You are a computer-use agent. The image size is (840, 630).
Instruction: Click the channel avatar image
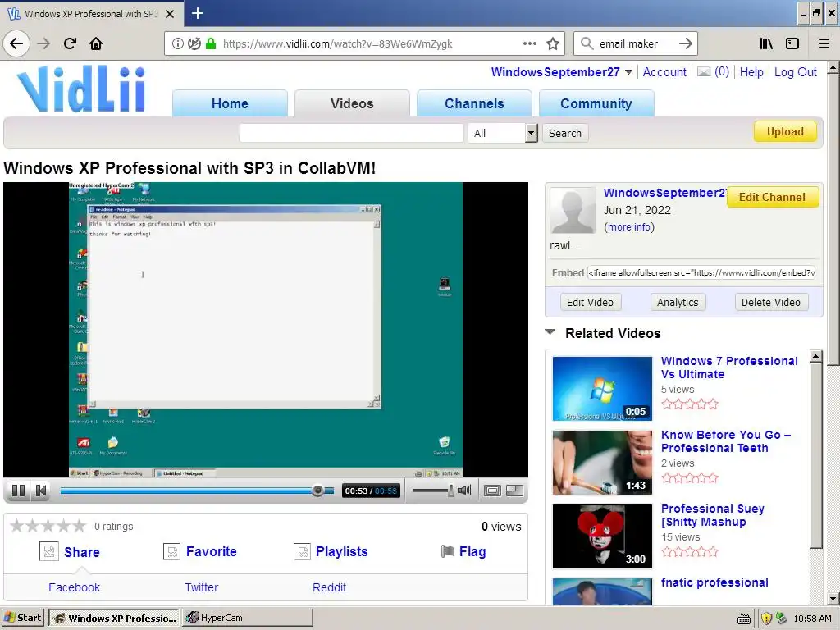[x=573, y=210]
